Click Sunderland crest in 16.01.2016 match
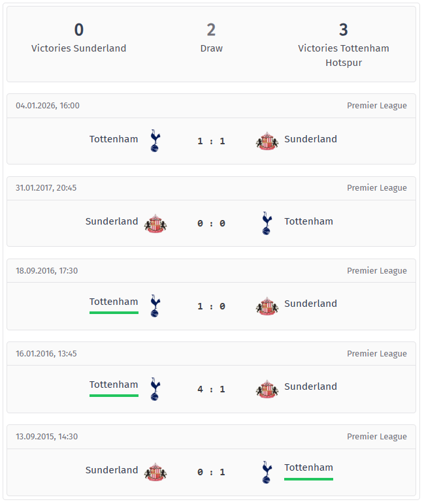424x504 pixels. 267,388
